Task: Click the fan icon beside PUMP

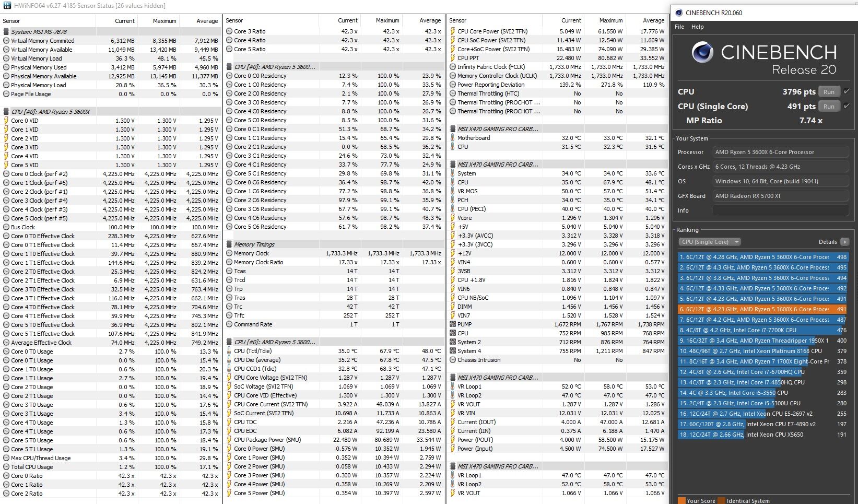Action: click(x=453, y=324)
